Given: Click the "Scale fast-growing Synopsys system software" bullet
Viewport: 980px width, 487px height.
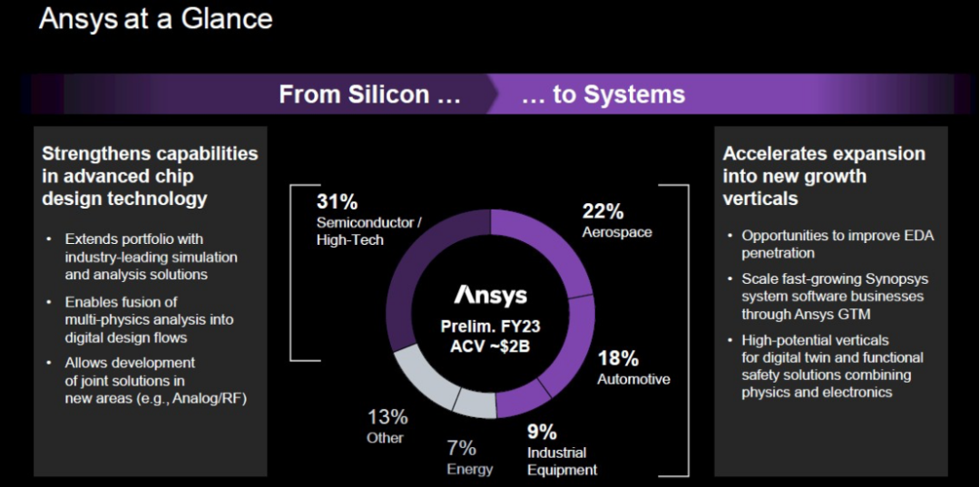Looking at the screenshot, I should pyautogui.click(x=835, y=297).
